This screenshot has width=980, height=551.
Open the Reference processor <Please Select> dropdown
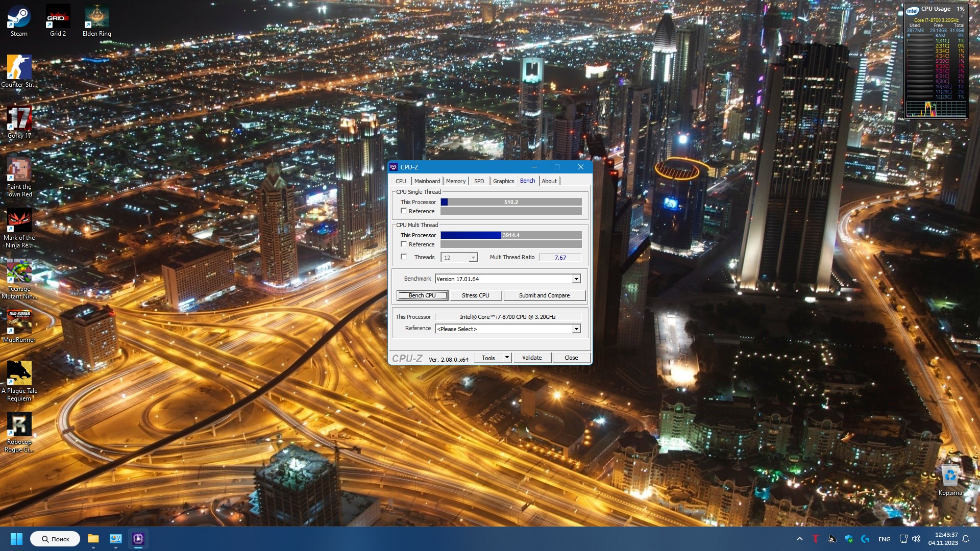tap(576, 329)
